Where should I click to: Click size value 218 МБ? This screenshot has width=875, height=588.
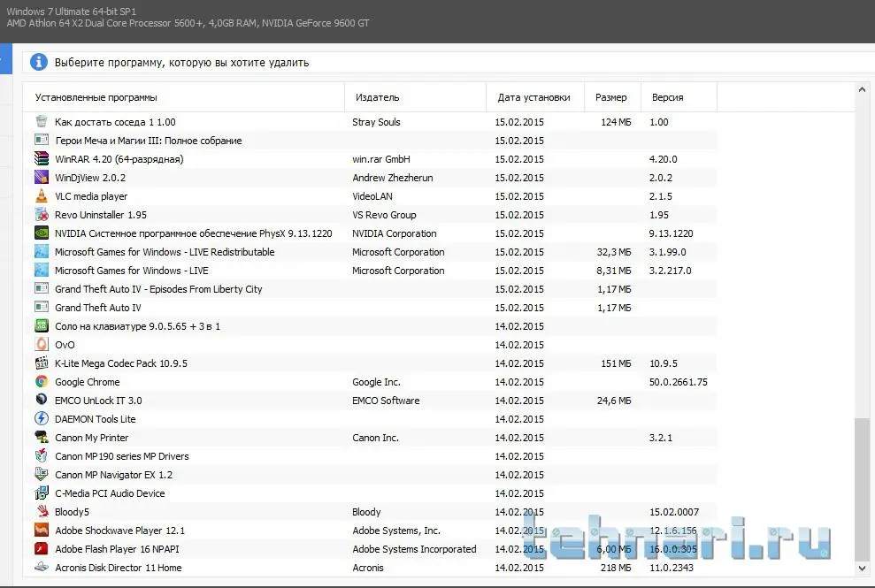(x=616, y=568)
